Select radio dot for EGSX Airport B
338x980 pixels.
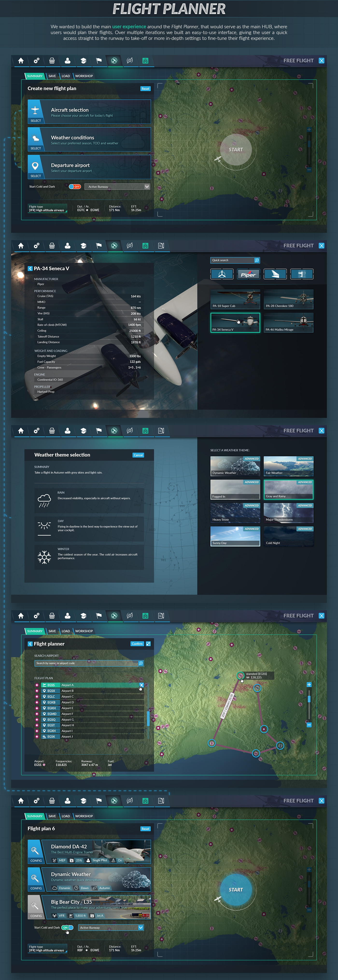[37, 690]
